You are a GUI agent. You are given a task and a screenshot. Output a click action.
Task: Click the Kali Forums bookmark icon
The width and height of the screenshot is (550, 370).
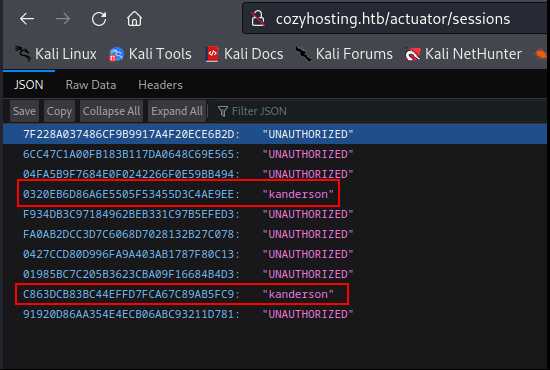click(x=303, y=54)
